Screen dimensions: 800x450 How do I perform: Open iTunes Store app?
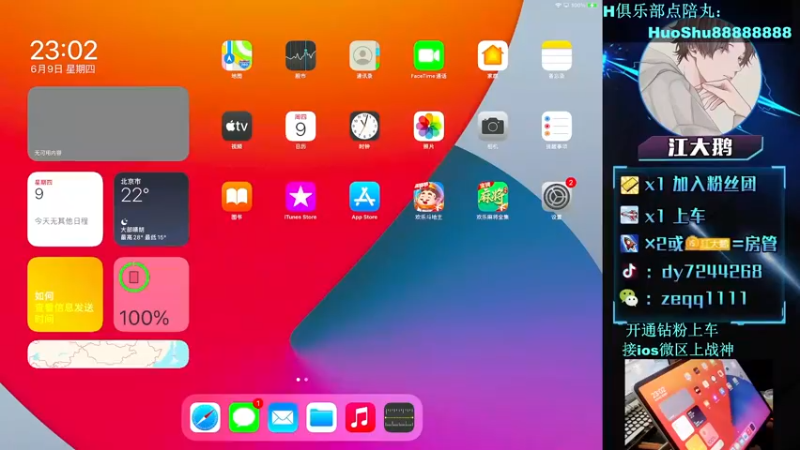pyautogui.click(x=301, y=196)
